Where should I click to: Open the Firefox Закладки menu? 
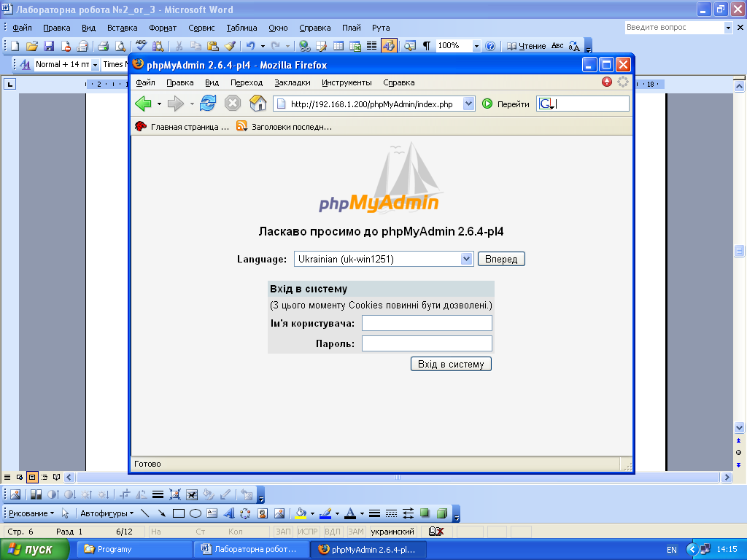[x=292, y=82]
